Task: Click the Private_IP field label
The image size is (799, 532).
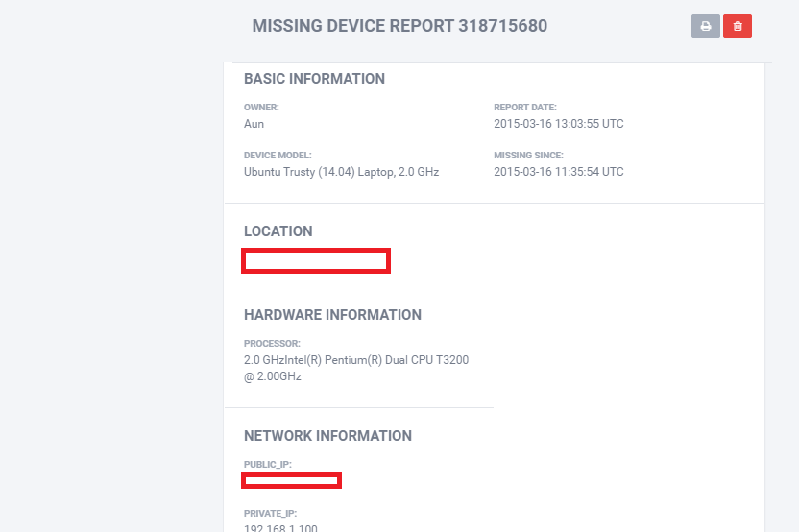Action: (x=270, y=514)
